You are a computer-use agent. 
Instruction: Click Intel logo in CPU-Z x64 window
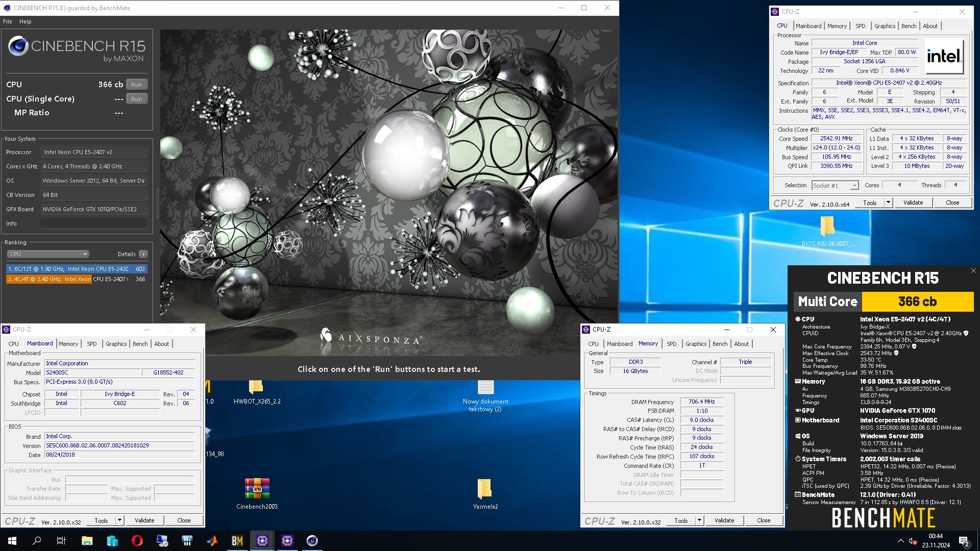944,56
